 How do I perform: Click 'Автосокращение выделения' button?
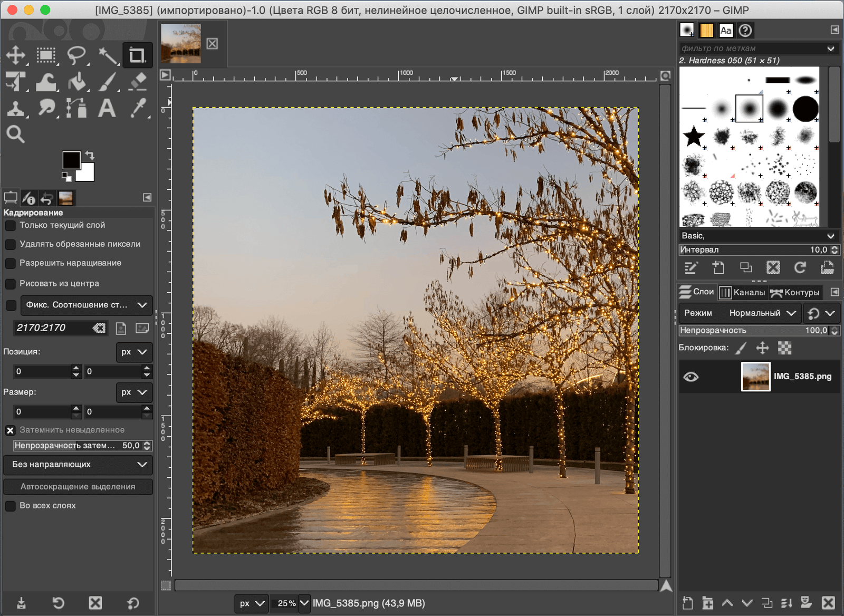(x=78, y=487)
